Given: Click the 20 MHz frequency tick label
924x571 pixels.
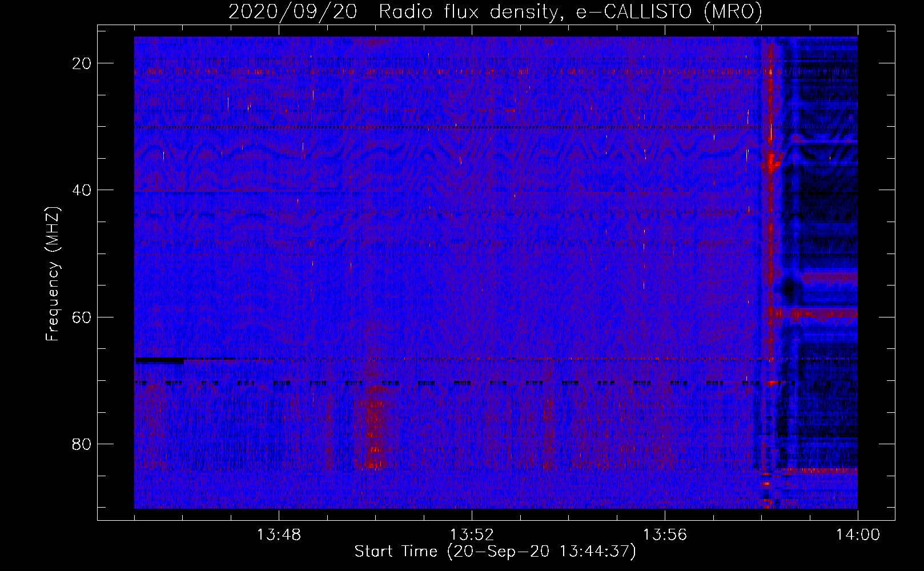Looking at the screenshot, I should 82,63.
